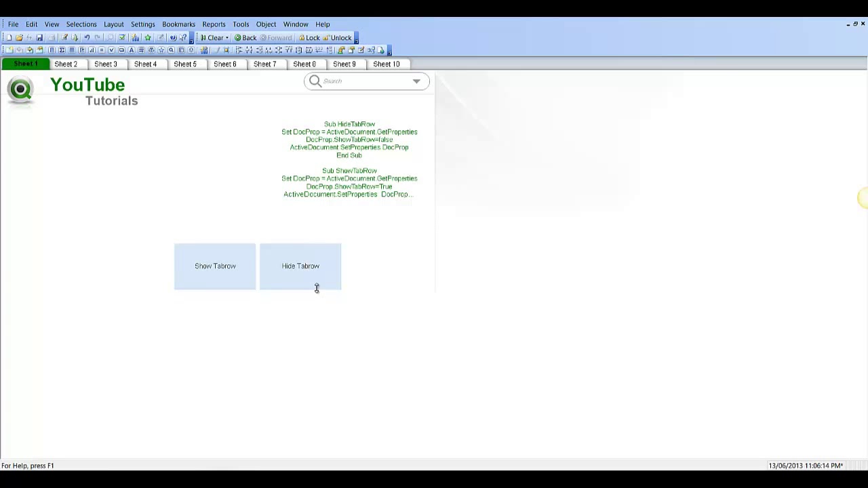Create a Current Selections Box object

point(111,50)
